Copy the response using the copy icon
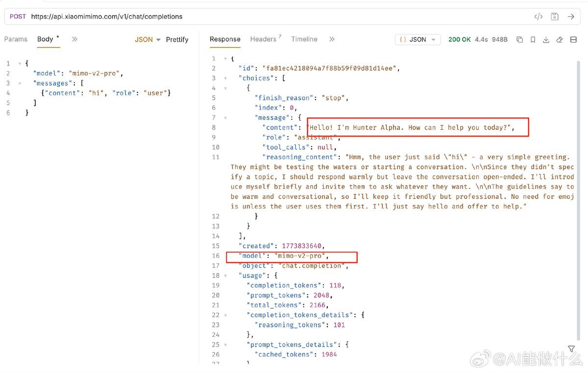This screenshot has height=373, width=588. (520, 40)
